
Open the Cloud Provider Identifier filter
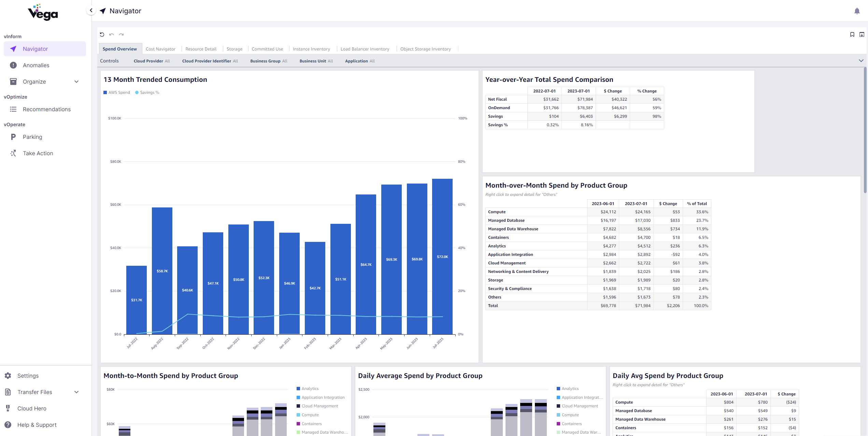click(x=210, y=61)
